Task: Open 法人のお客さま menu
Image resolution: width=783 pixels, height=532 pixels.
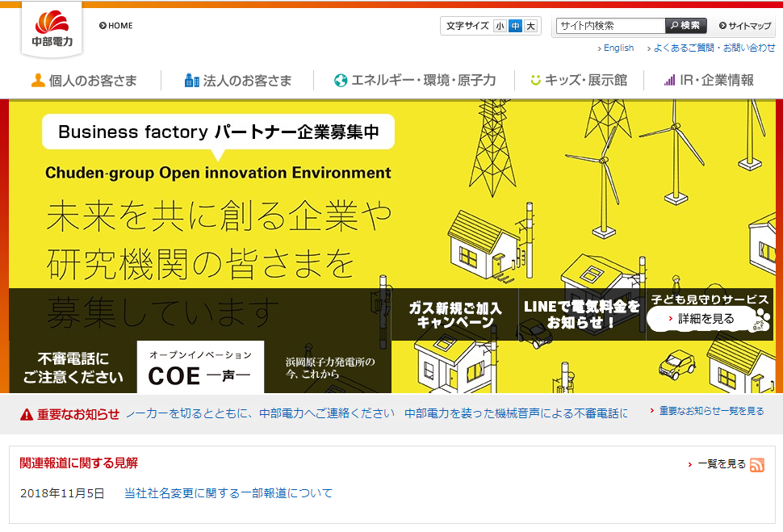Action: (x=237, y=81)
